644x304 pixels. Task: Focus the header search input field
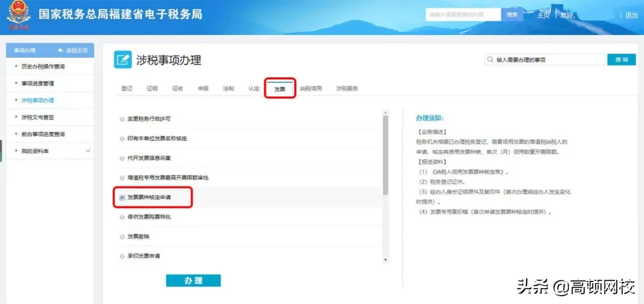[464, 15]
